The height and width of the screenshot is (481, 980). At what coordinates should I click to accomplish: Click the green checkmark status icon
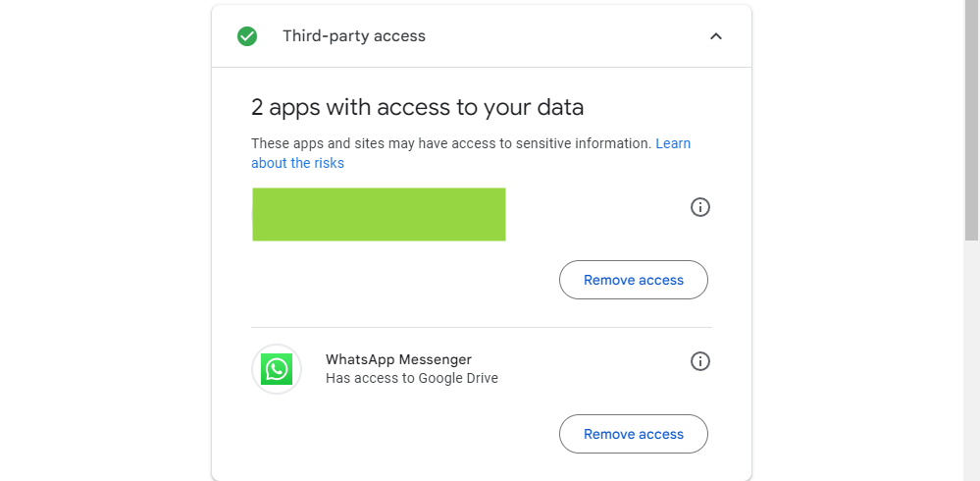[x=247, y=36]
